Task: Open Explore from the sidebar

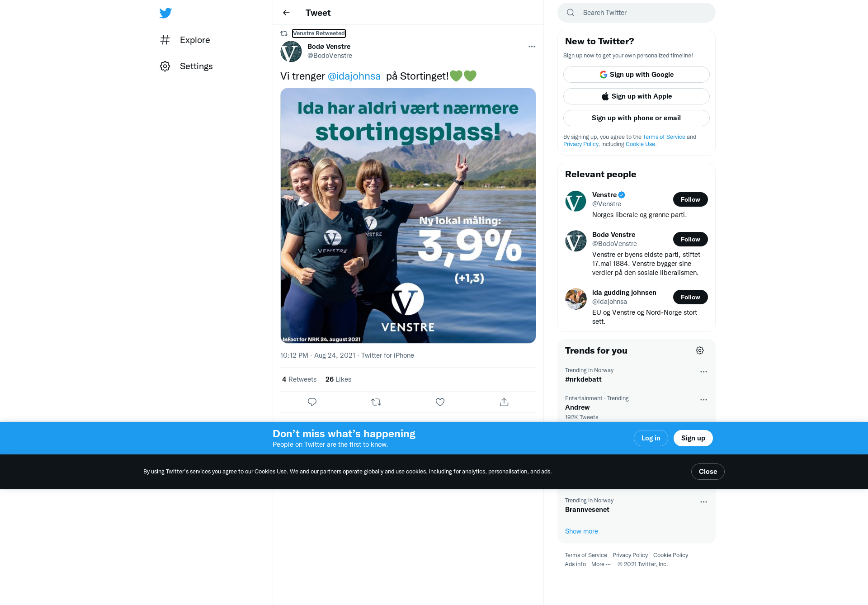Action: click(185, 40)
